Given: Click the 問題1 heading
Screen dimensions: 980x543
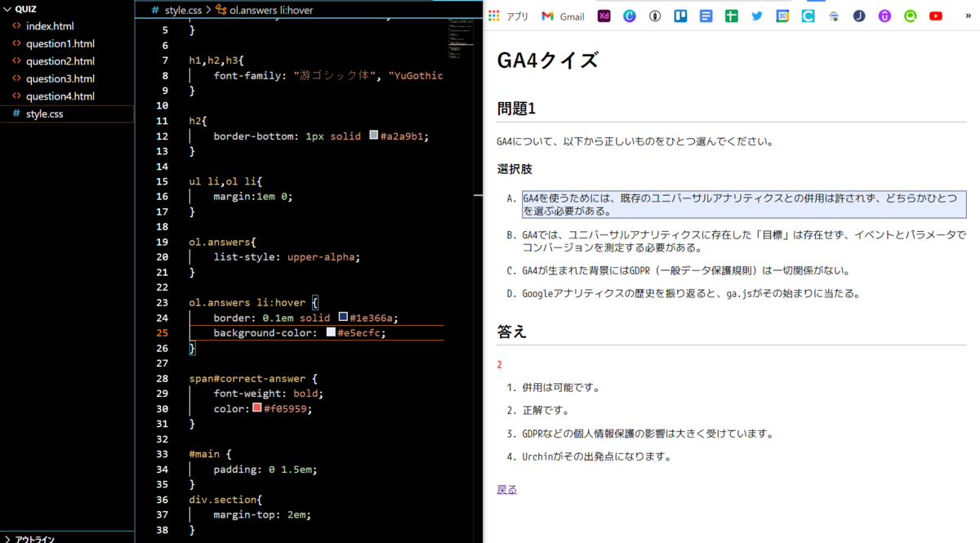Looking at the screenshot, I should tap(515, 109).
